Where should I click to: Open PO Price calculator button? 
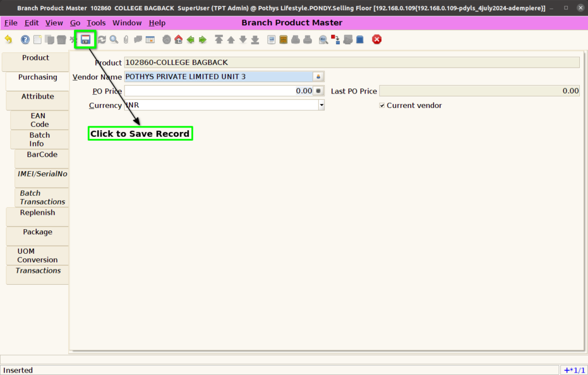coord(318,91)
